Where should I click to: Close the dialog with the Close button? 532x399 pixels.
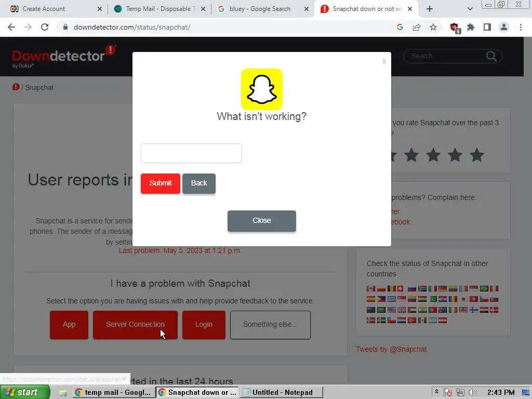coord(262,221)
